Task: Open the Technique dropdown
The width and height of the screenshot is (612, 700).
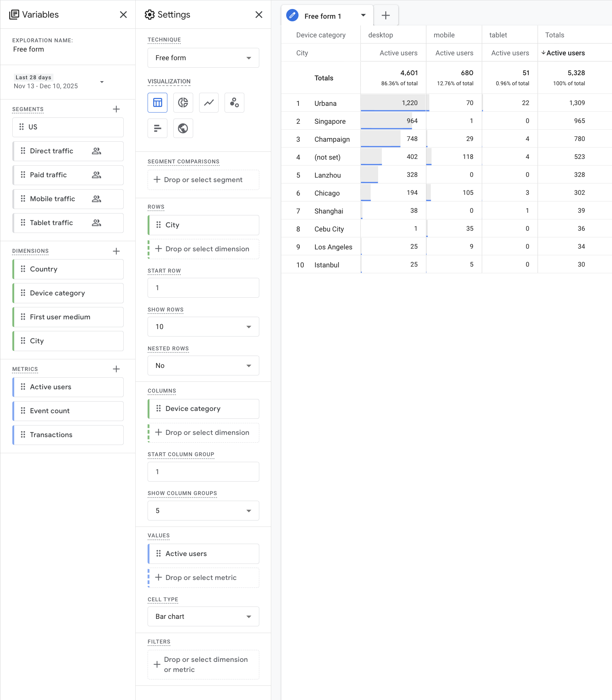Action: click(203, 58)
